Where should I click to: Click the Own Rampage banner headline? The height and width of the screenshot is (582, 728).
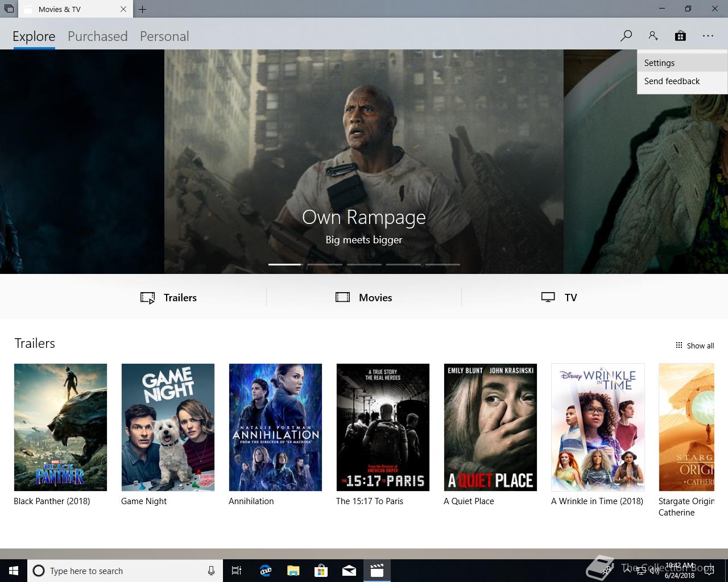click(364, 217)
